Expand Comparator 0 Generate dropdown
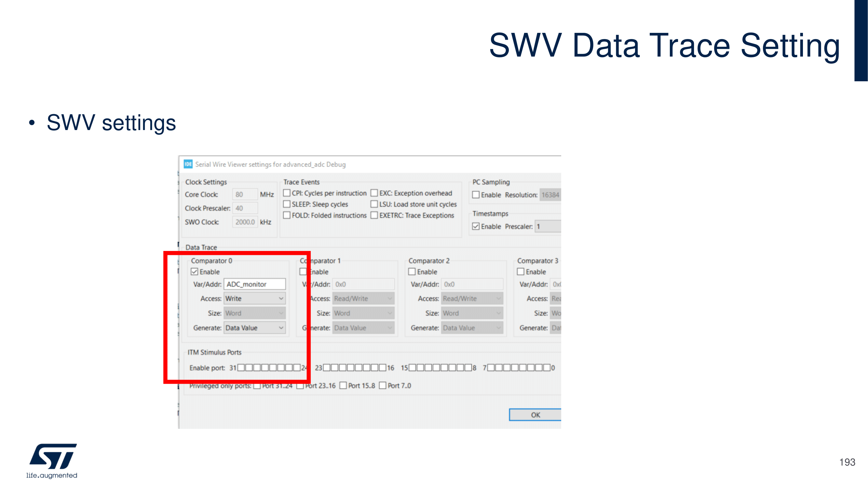 click(255, 328)
